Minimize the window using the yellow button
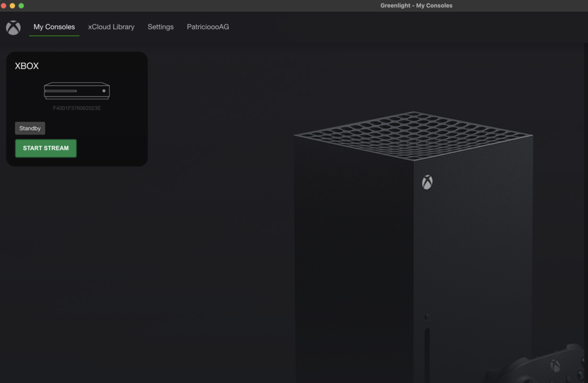 coord(13,6)
